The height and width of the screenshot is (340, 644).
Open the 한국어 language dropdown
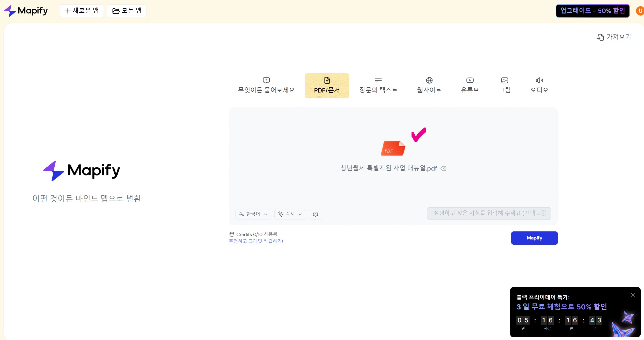253,214
